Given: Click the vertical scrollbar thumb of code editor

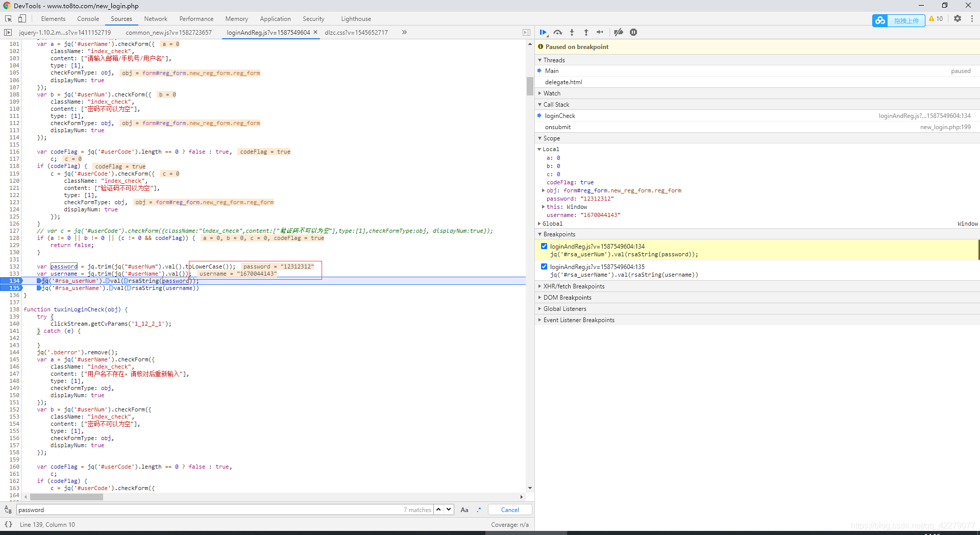Looking at the screenshot, I should 530,86.
